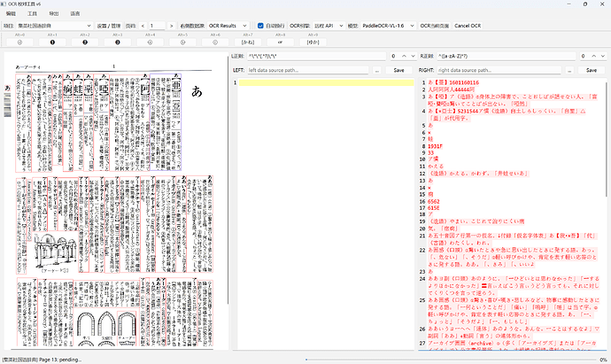Screen dimensions: 611x364
Task: Click the page header 'あーアーティ'
Action: click(x=28, y=67)
